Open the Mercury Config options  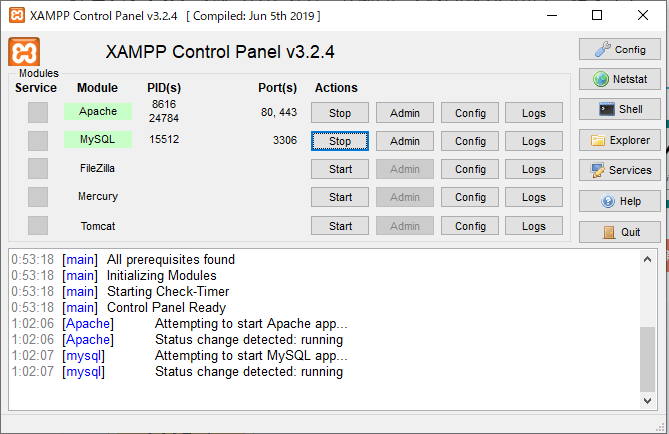click(470, 197)
